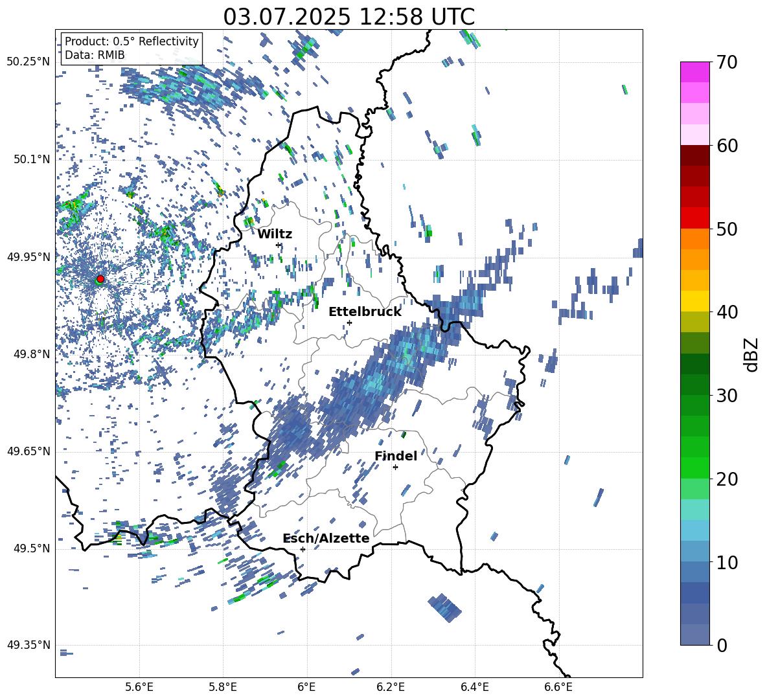Pick the bright magenta swatch below 70 dBZ

tap(694, 73)
